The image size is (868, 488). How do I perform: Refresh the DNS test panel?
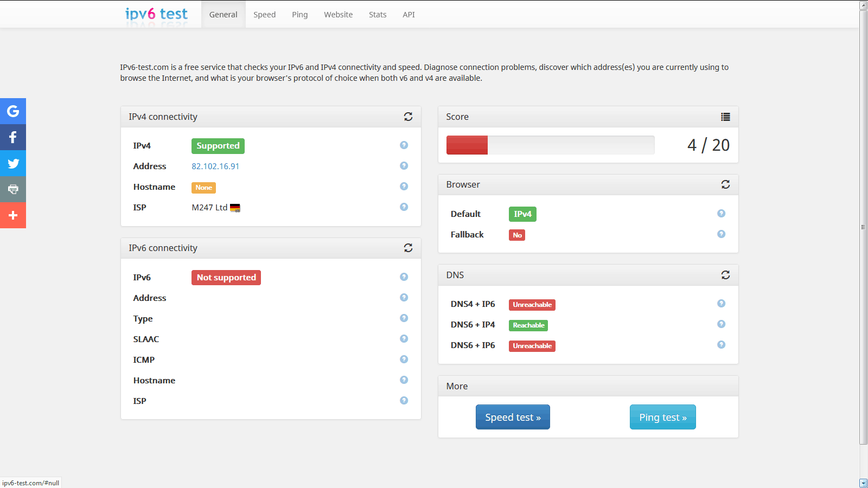coord(725,275)
